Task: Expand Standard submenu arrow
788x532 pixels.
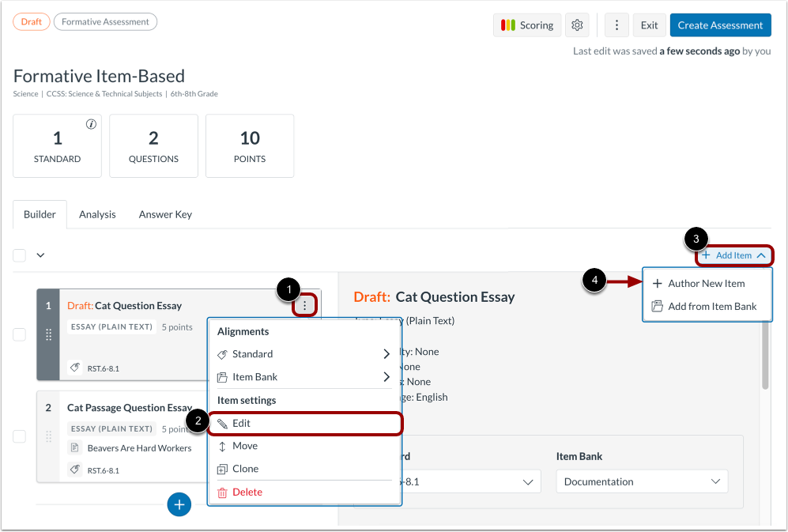Action: (386, 354)
